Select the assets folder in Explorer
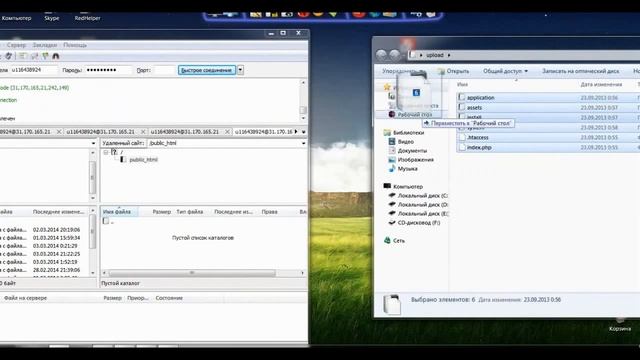 [474, 108]
